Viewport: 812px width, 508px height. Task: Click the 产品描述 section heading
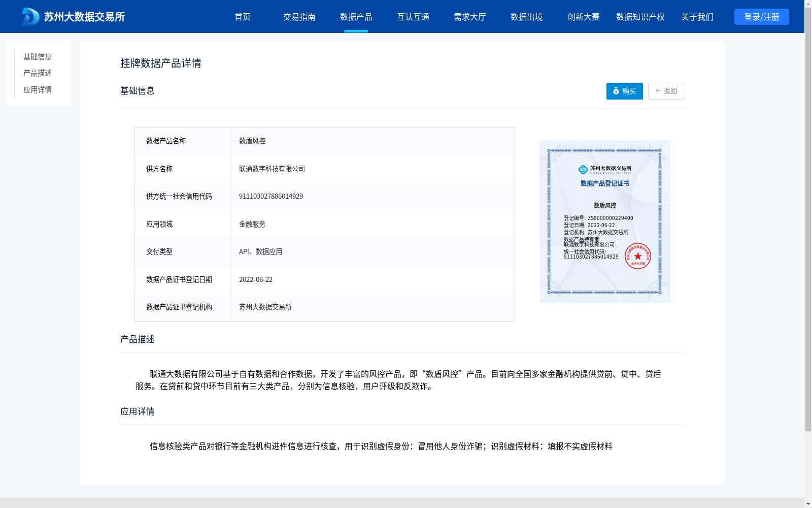tap(137, 339)
